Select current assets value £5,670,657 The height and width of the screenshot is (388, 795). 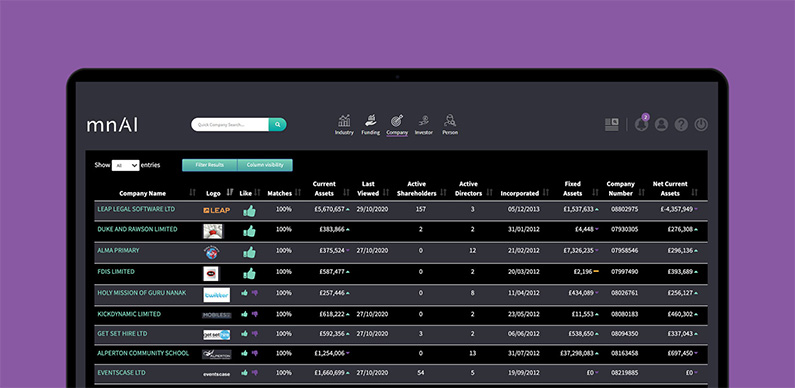tap(329, 209)
